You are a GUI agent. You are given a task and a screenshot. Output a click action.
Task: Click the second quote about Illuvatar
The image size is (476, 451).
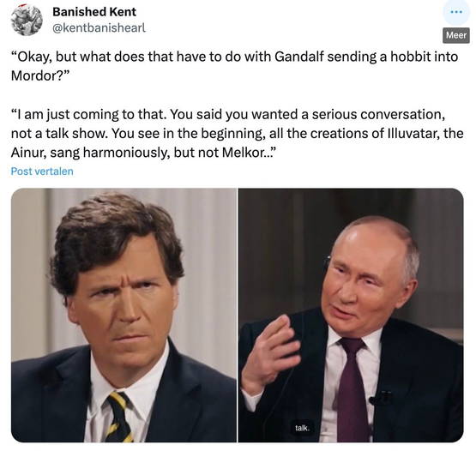[x=237, y=133]
